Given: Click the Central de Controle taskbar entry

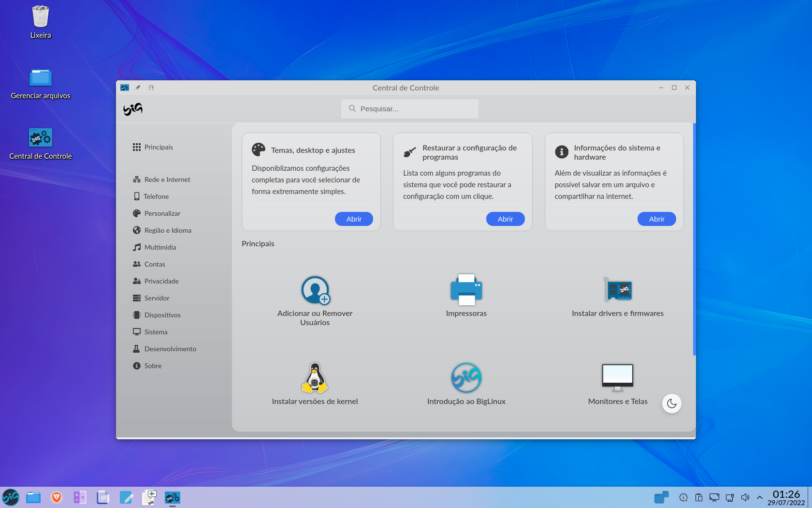Looking at the screenshot, I should click(173, 497).
